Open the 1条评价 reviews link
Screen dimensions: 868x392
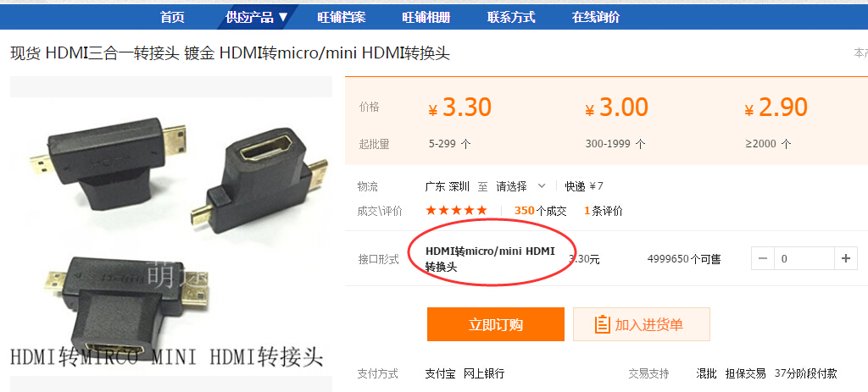(x=604, y=211)
